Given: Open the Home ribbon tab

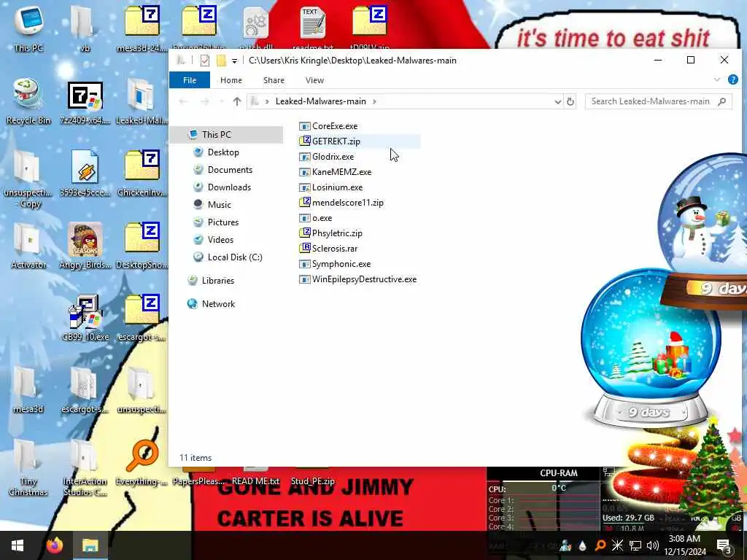Looking at the screenshot, I should pyautogui.click(x=231, y=80).
